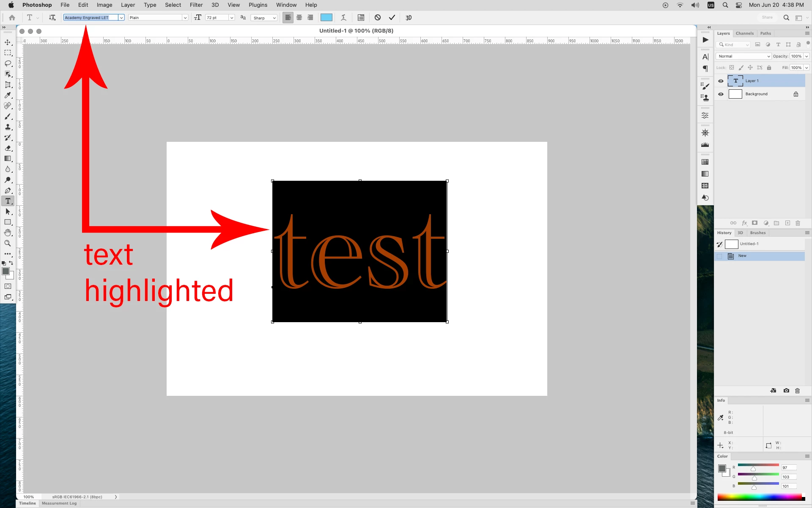Select the Hand tool

8,233
